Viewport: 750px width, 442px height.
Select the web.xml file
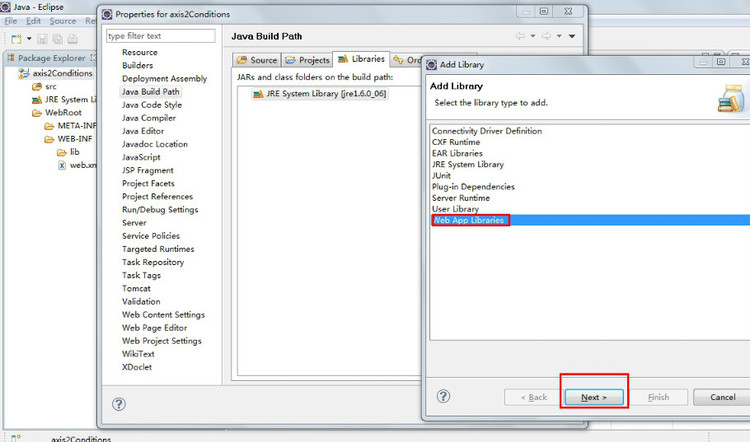83,165
